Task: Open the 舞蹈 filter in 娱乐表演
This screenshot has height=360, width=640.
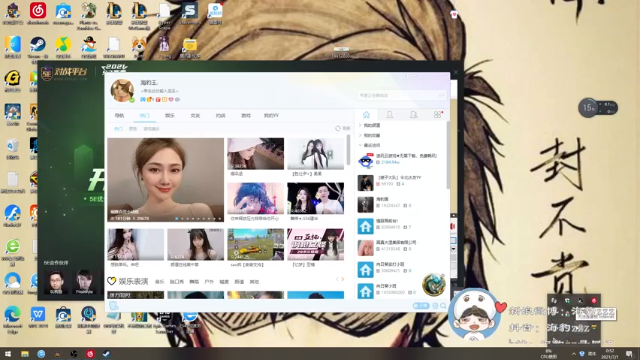Action: 194,282
